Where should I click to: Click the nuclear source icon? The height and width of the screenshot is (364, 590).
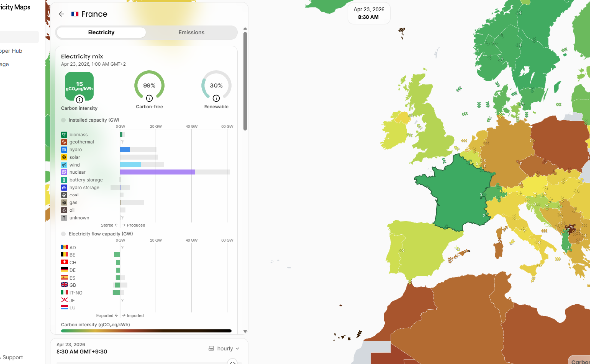click(x=64, y=172)
